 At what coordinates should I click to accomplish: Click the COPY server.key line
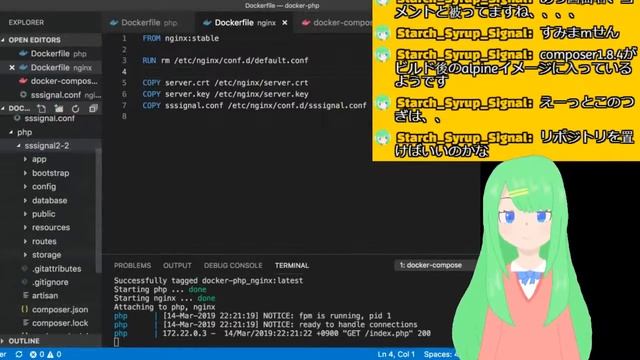pos(225,94)
